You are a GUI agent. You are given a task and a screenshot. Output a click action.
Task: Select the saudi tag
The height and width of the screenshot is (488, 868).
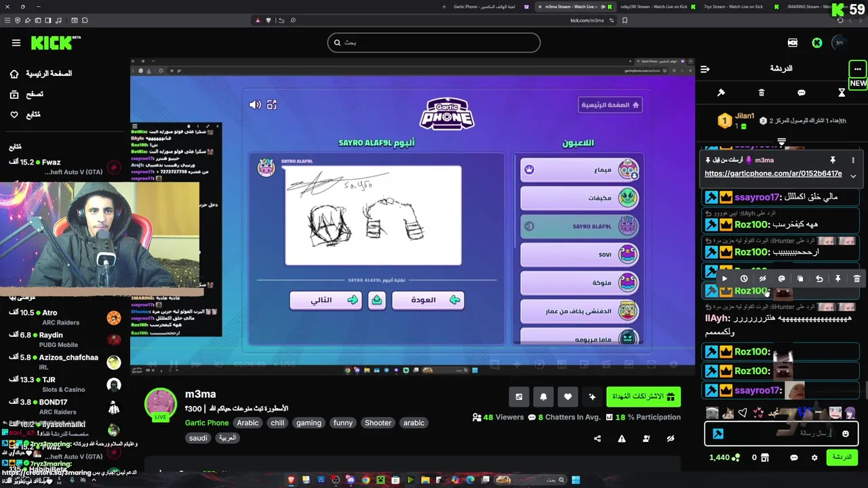[198, 438]
